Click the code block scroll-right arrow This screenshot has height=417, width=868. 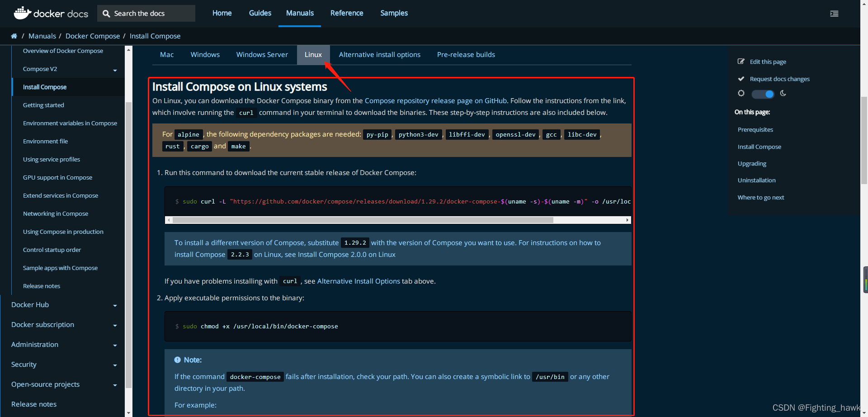coord(627,220)
